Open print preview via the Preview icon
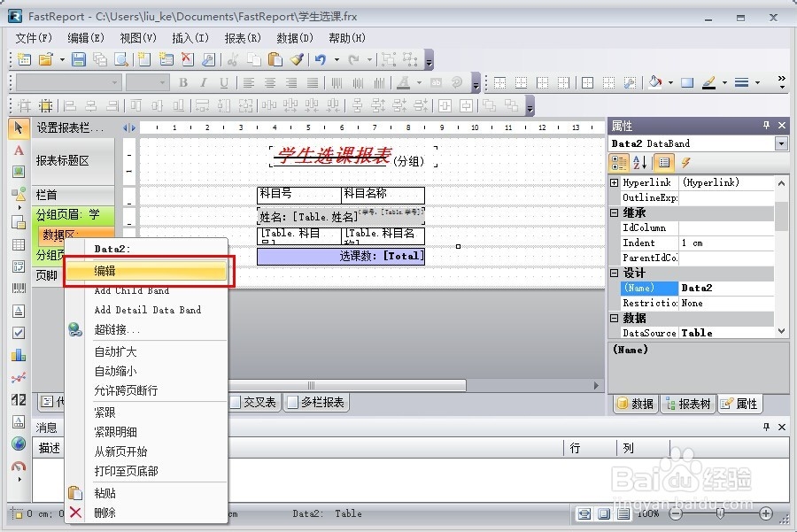 (120, 60)
